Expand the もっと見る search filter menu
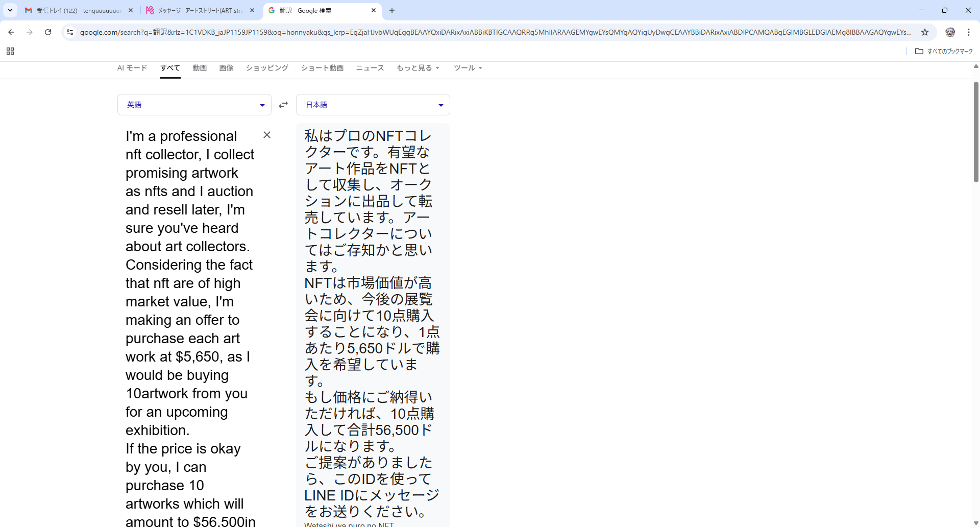Screen dimensions: 980x527 click(x=418, y=68)
